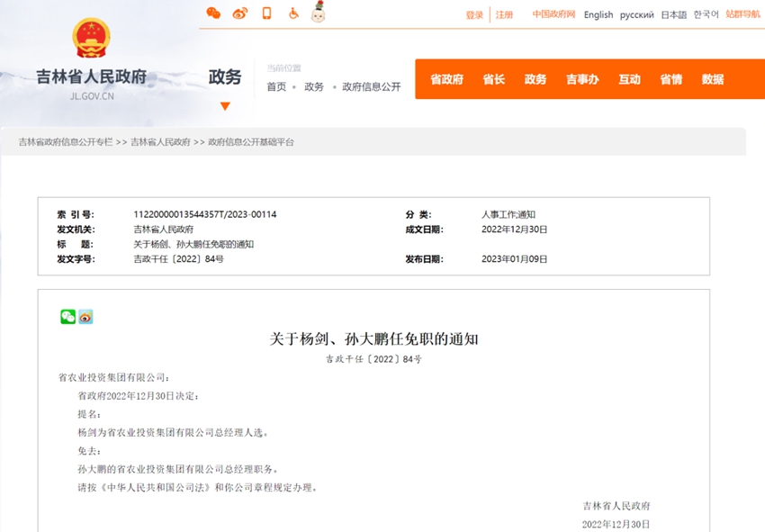Click the cartoon mascot assistant icon
Image resolution: width=765 pixels, height=532 pixels.
click(318, 13)
